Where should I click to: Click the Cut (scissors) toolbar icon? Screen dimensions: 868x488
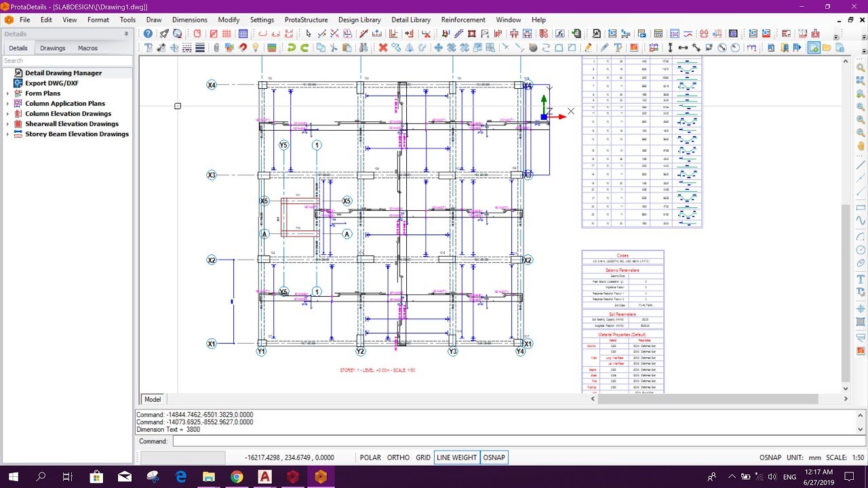pyautogui.click(x=333, y=47)
